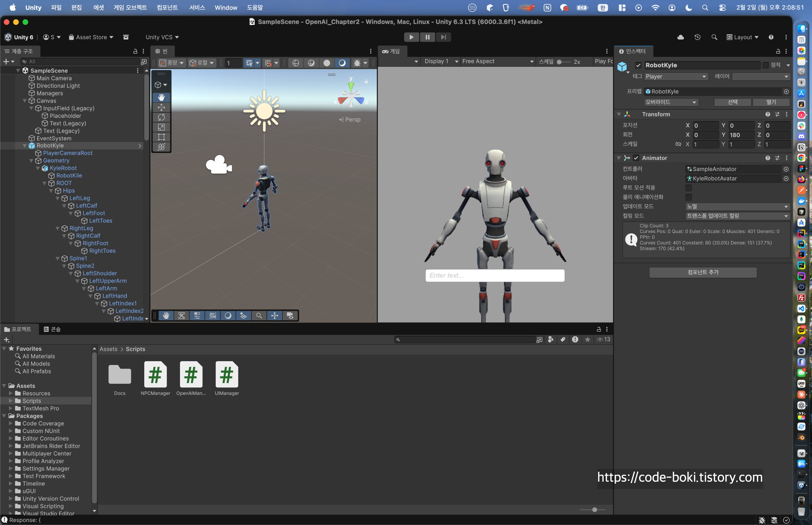Screen dimensions: 812x525
Task: Click the camera gizmo in scene view
Action: [x=219, y=165]
